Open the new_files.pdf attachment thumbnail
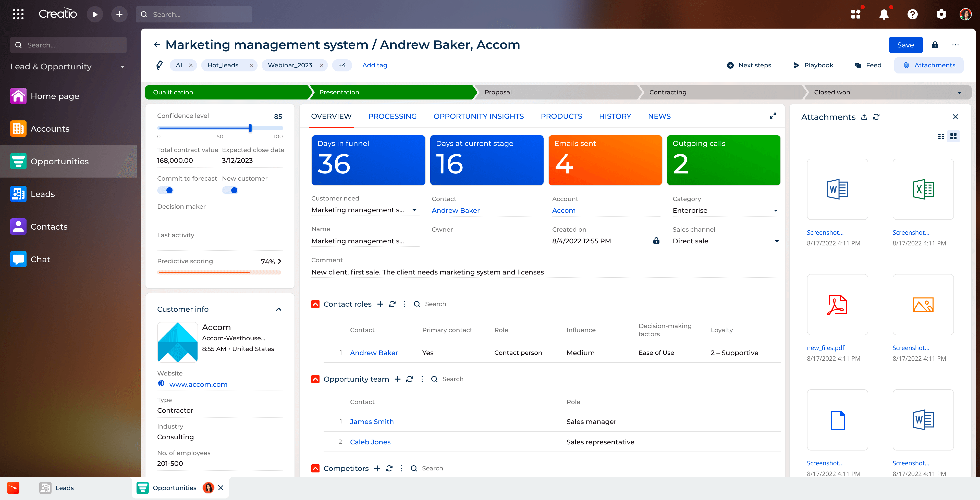 click(x=837, y=305)
